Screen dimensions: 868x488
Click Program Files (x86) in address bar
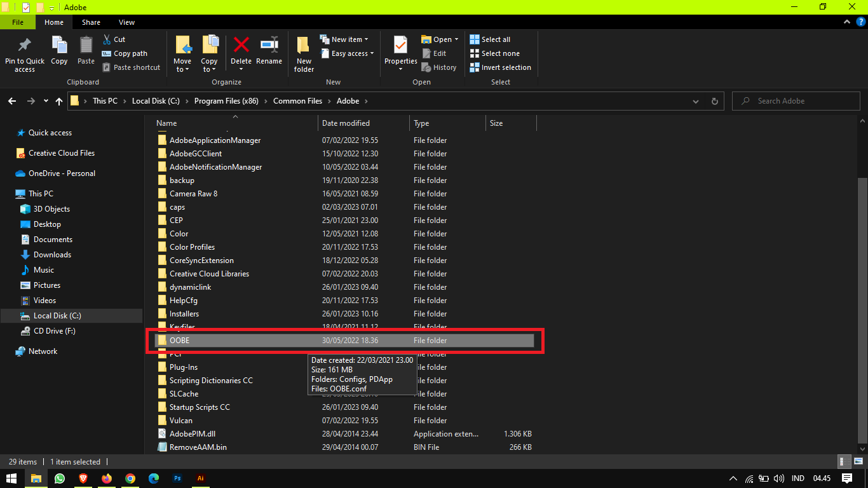coord(226,101)
